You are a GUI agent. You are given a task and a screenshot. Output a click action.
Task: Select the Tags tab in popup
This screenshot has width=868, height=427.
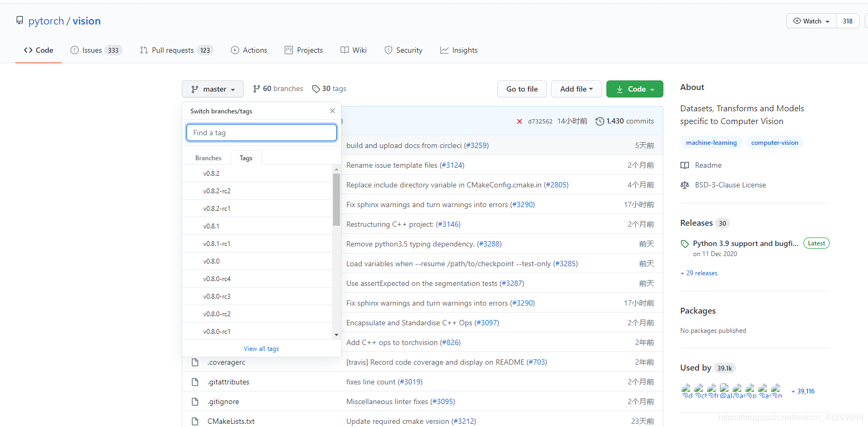(x=246, y=158)
